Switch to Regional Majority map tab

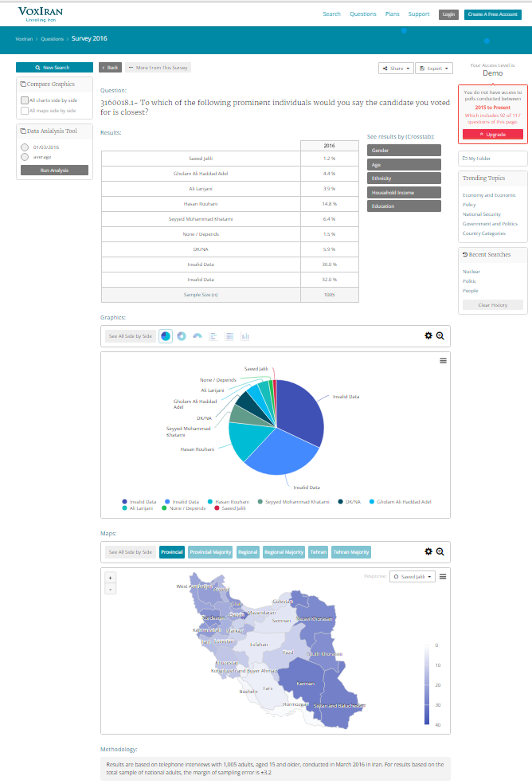284,552
